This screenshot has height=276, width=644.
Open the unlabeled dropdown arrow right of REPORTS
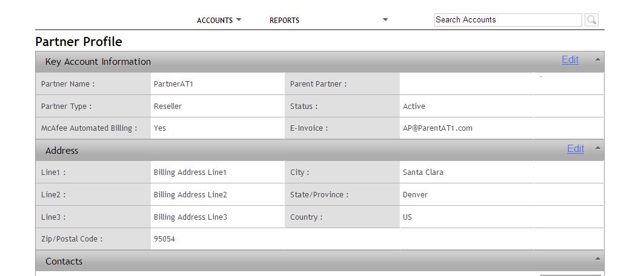(385, 19)
